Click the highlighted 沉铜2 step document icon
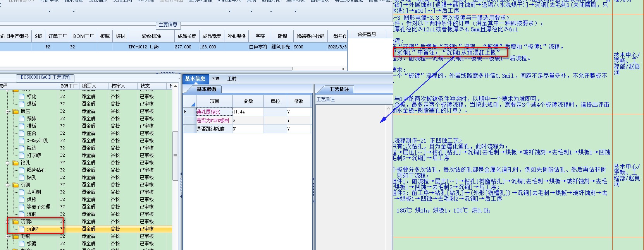The width and height of the screenshot is (644, 250). tap(22, 229)
